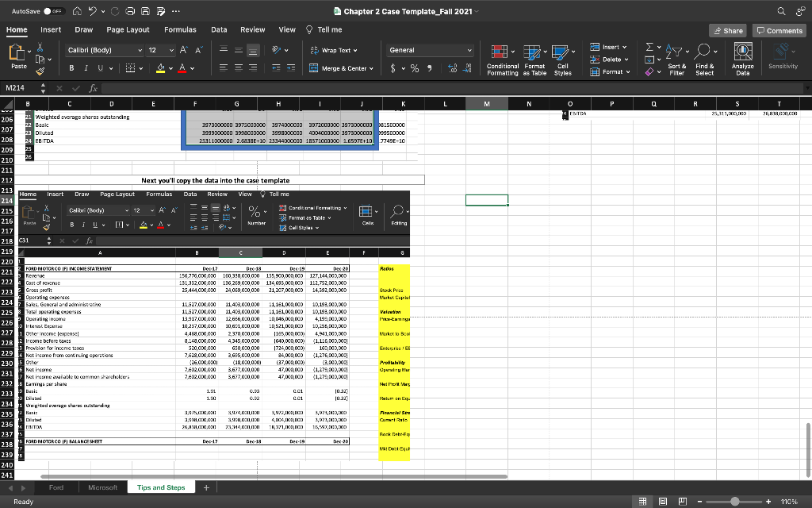Image resolution: width=812 pixels, height=508 pixels.
Task: Click the Percent Style icon
Action: click(x=414, y=68)
